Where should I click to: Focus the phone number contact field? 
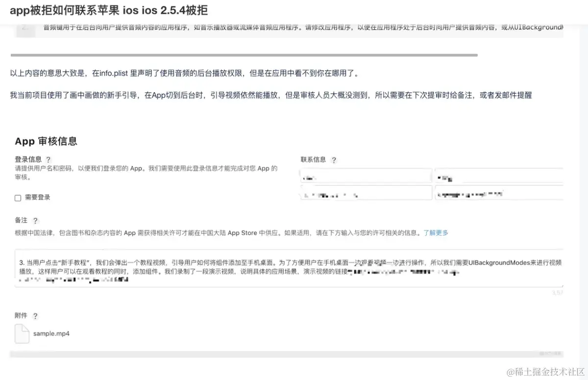point(366,193)
